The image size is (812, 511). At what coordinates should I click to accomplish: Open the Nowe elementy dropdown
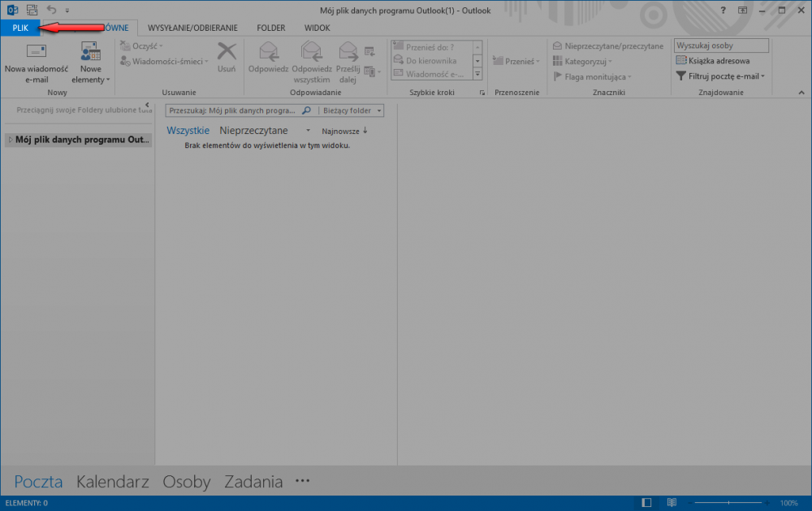91,63
